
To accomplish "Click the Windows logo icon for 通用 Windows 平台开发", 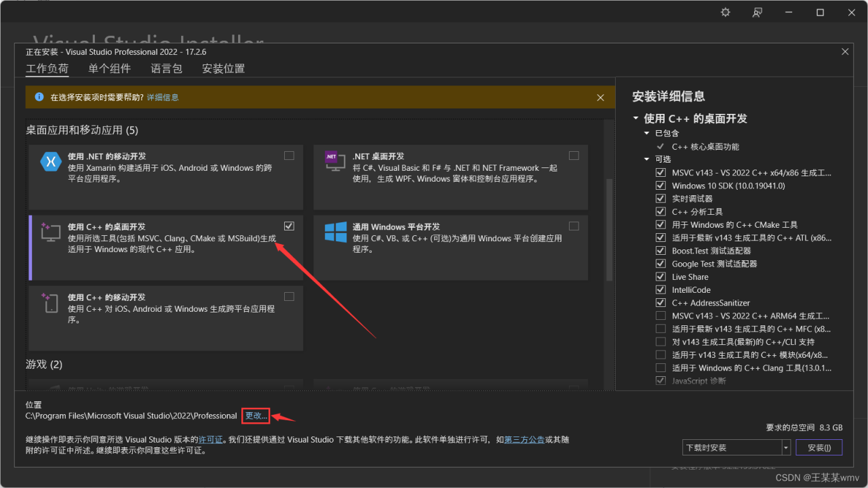I will pyautogui.click(x=335, y=233).
